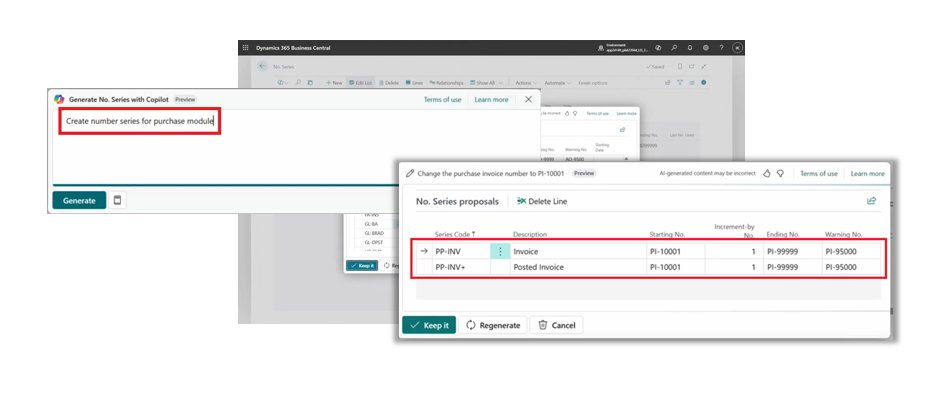Image resolution: width=940 pixels, height=406 pixels.
Task: Click the collapse page arrows icon
Action: click(x=704, y=67)
